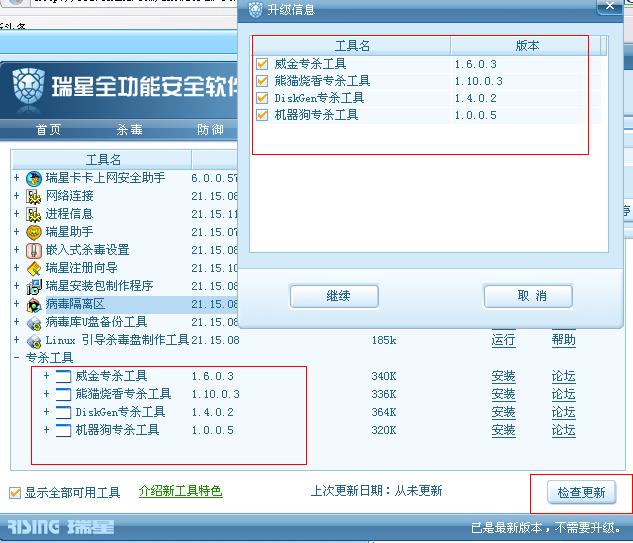Viewport: 633px width, 543px height.
Task: Click the 进程信息 tool icon
Action: [34, 214]
